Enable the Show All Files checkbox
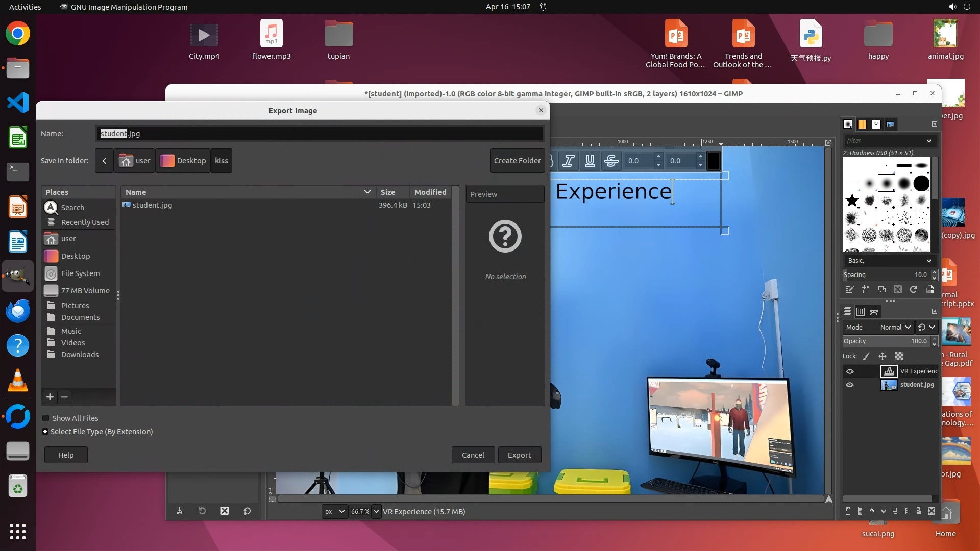Screen dimensions: 980x551 [46, 418]
